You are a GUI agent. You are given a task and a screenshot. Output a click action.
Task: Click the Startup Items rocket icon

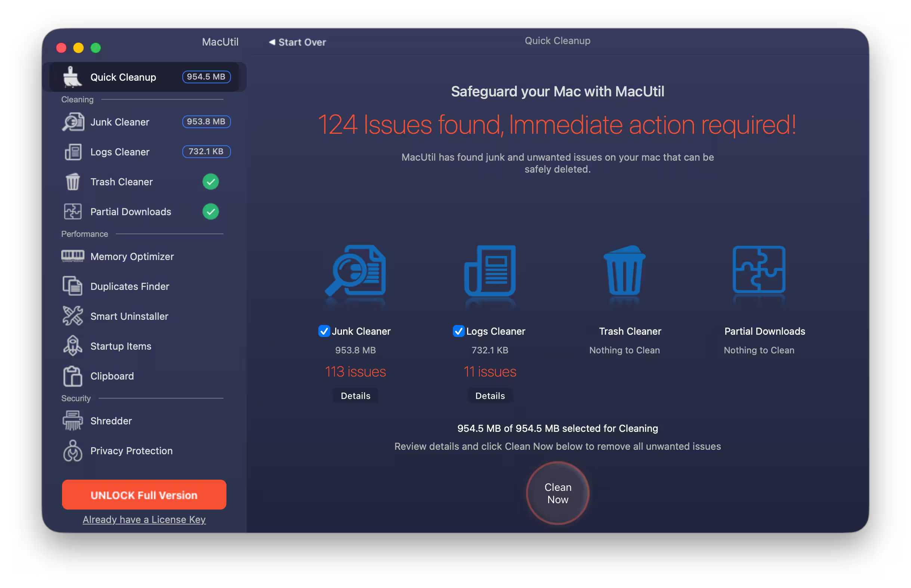point(72,346)
